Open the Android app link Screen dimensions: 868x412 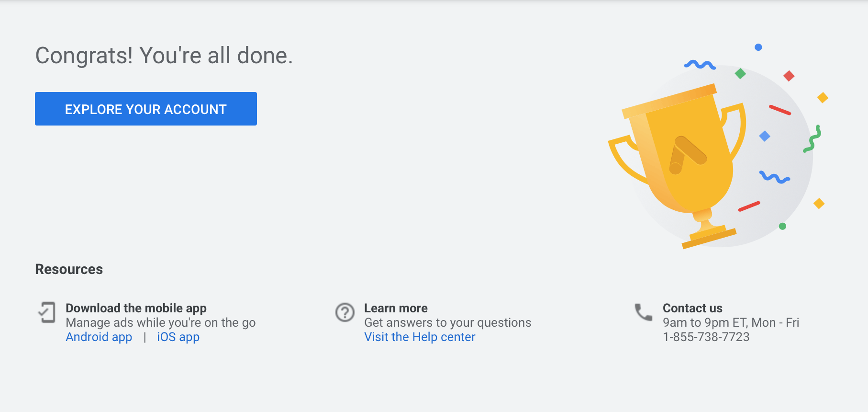tap(99, 337)
